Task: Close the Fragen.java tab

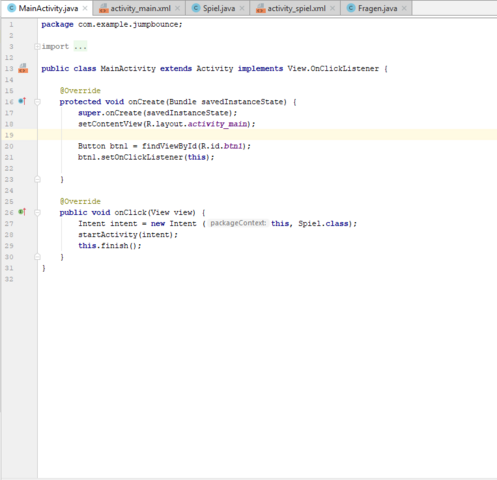Action: pos(404,8)
